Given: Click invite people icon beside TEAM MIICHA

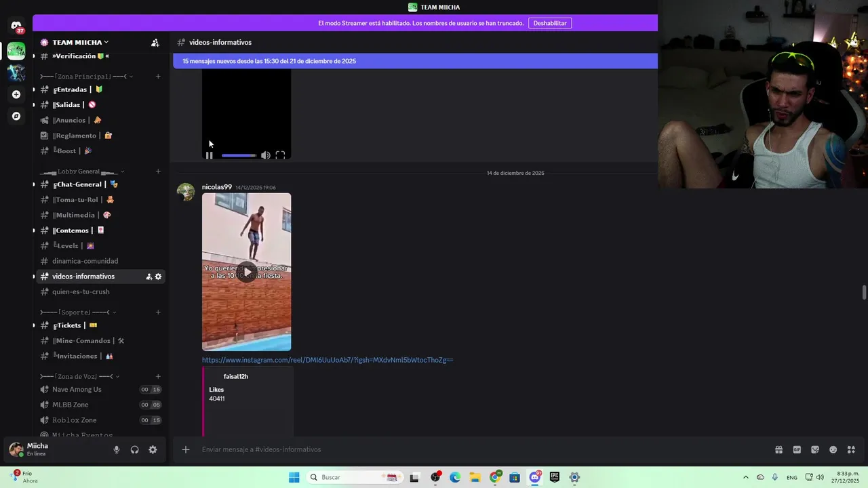Looking at the screenshot, I should [x=155, y=42].
